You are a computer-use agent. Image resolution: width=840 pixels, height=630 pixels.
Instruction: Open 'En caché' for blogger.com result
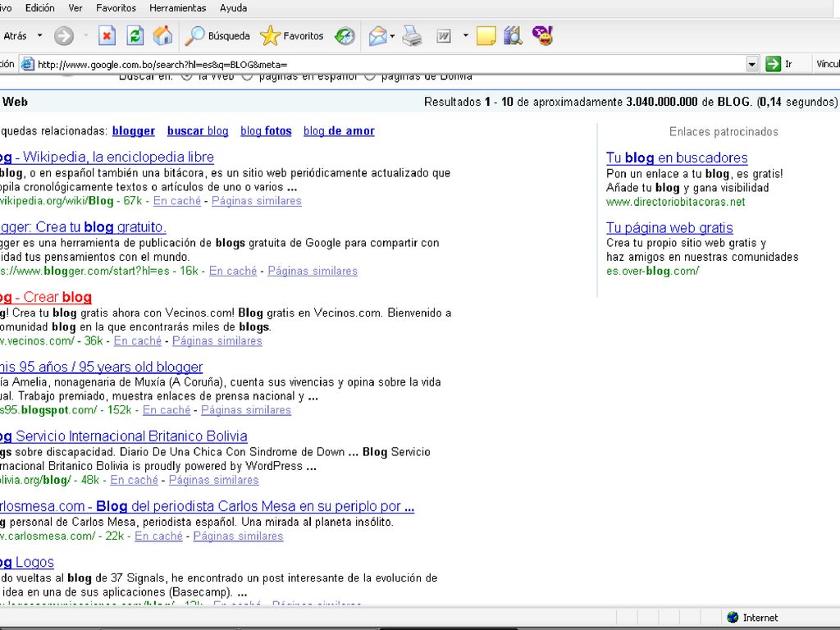coord(233,271)
